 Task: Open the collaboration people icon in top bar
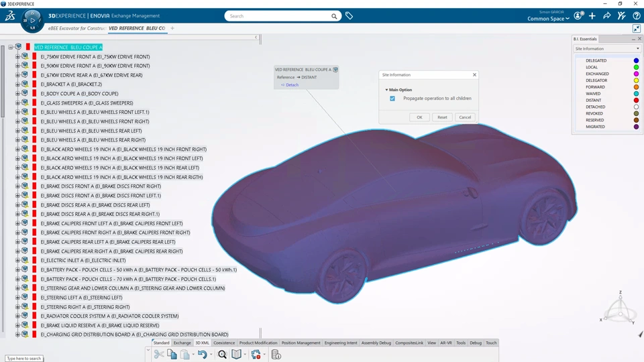tap(621, 16)
